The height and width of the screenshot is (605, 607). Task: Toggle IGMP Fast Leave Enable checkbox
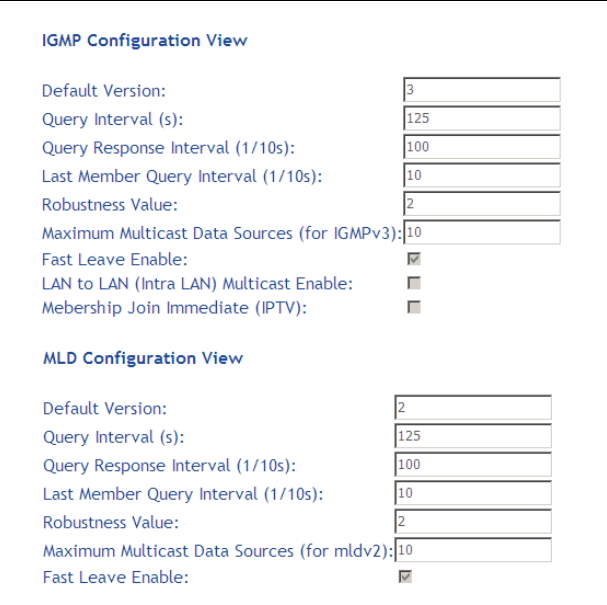[x=414, y=260]
